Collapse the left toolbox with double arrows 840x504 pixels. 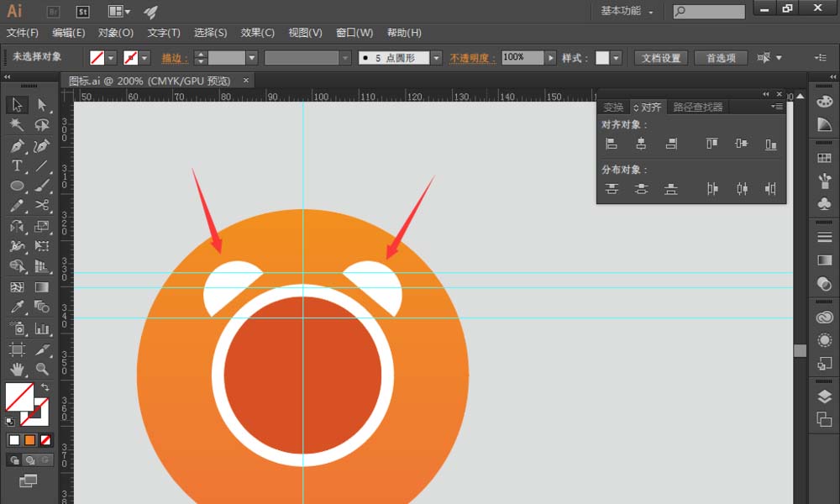click(x=7, y=77)
